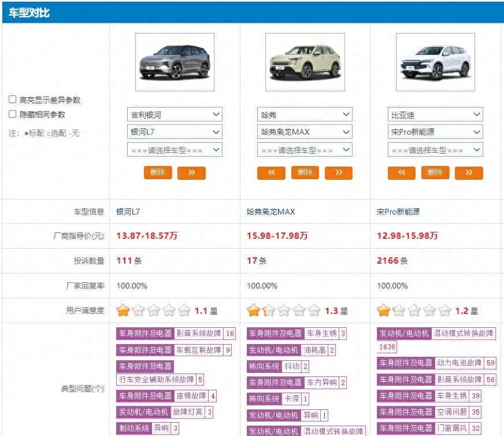Viewport: 504px width, 436px height.
Task: Select the 车型对比 header tab
Action: 29,12
